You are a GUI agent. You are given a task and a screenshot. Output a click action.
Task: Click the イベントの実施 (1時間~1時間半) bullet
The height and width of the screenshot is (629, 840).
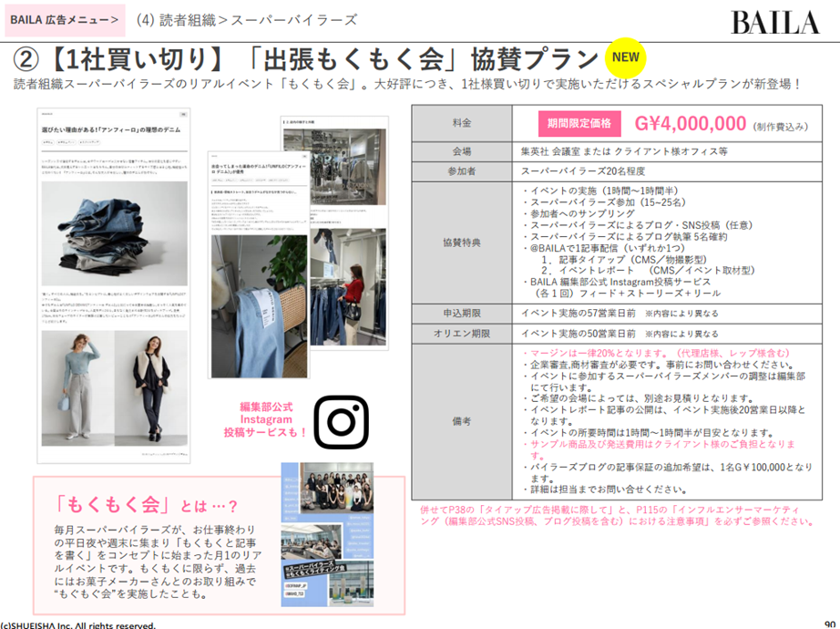600,191
